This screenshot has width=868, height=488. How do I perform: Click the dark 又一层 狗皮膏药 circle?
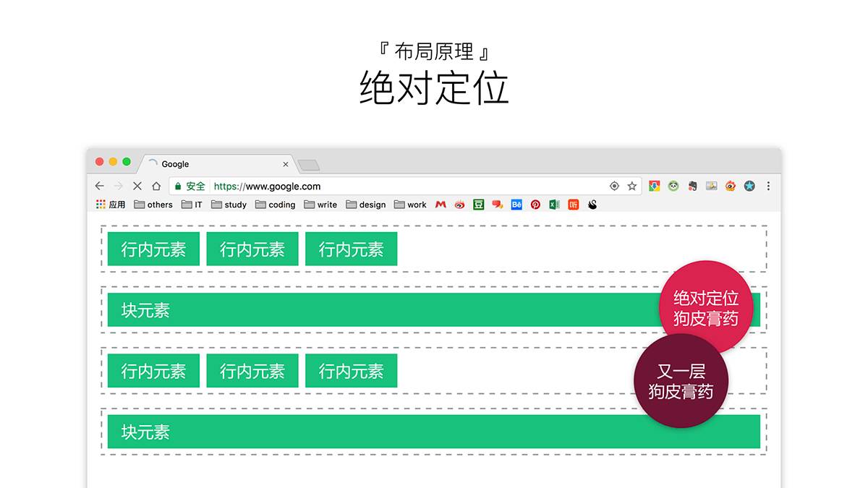pos(681,381)
